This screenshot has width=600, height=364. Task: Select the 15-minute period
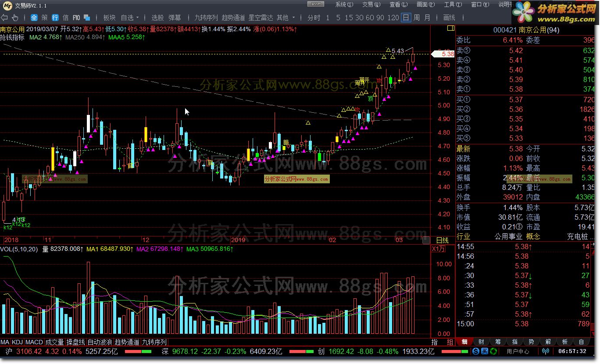pyautogui.click(x=349, y=18)
